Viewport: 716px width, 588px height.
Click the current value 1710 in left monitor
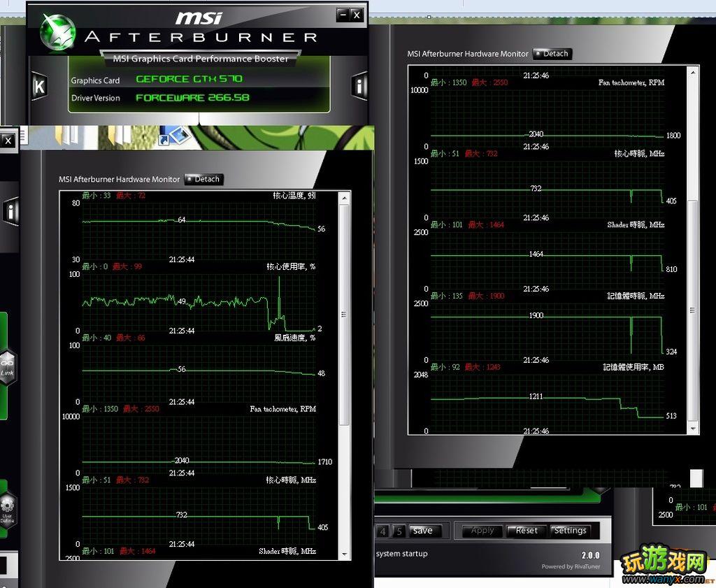[x=325, y=462]
